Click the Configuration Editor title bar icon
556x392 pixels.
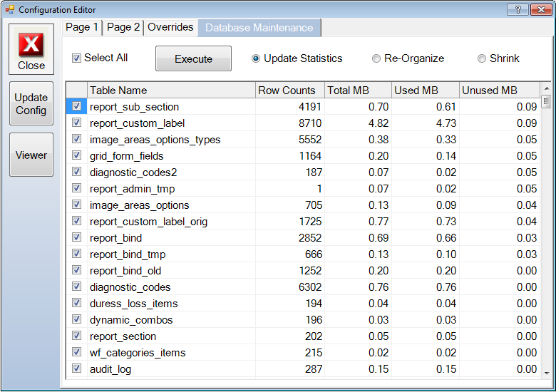coord(9,9)
